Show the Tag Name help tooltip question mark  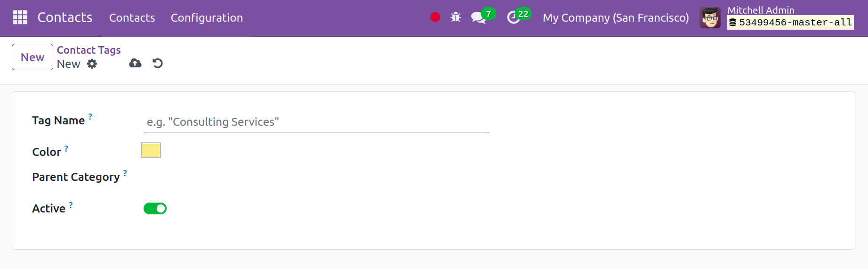(90, 116)
